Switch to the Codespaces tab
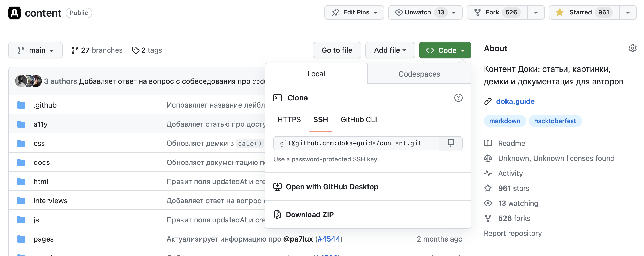 coord(419,74)
